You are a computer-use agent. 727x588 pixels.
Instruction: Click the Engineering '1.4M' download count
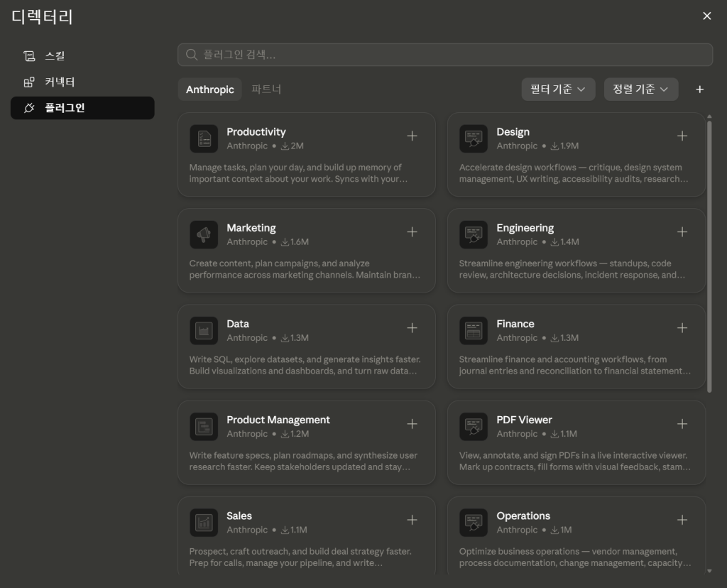point(564,241)
